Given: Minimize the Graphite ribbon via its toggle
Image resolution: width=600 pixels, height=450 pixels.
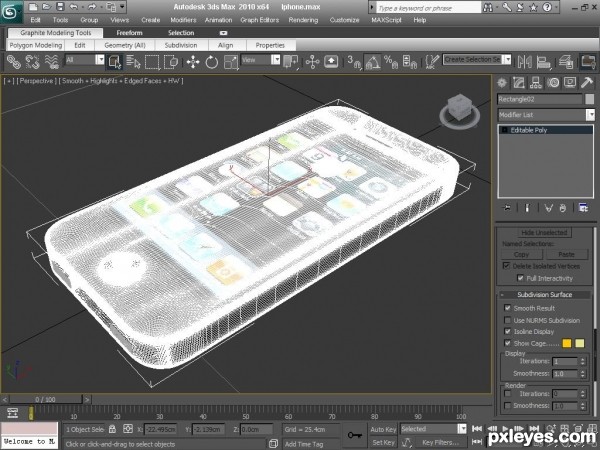Looking at the screenshot, I should click(x=223, y=33).
